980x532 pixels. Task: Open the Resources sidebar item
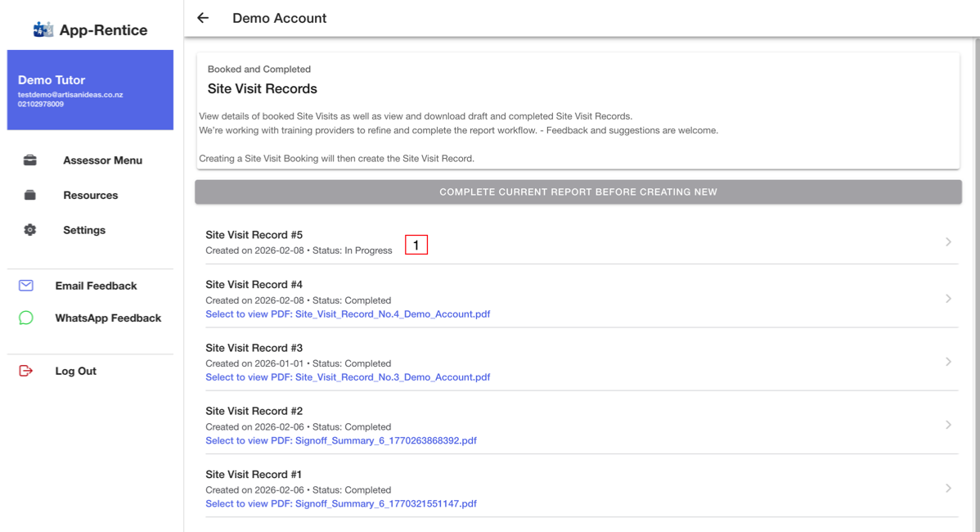click(90, 195)
